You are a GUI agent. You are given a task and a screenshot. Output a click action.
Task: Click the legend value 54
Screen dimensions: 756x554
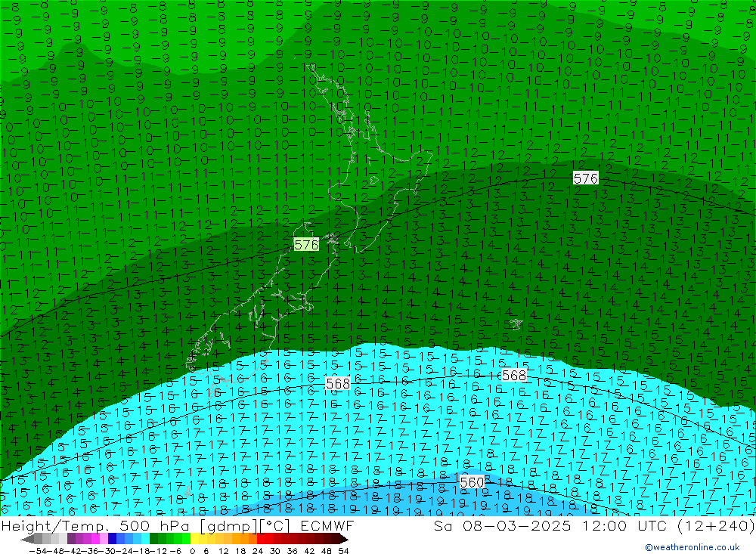[343, 551]
